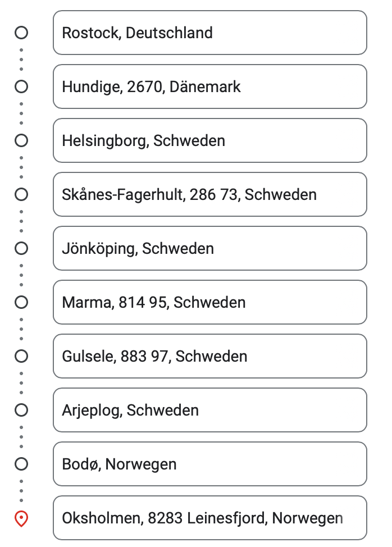The height and width of the screenshot is (547, 392).
Task: Select the Jönköping waypoint circle icon
Action: coord(21,248)
